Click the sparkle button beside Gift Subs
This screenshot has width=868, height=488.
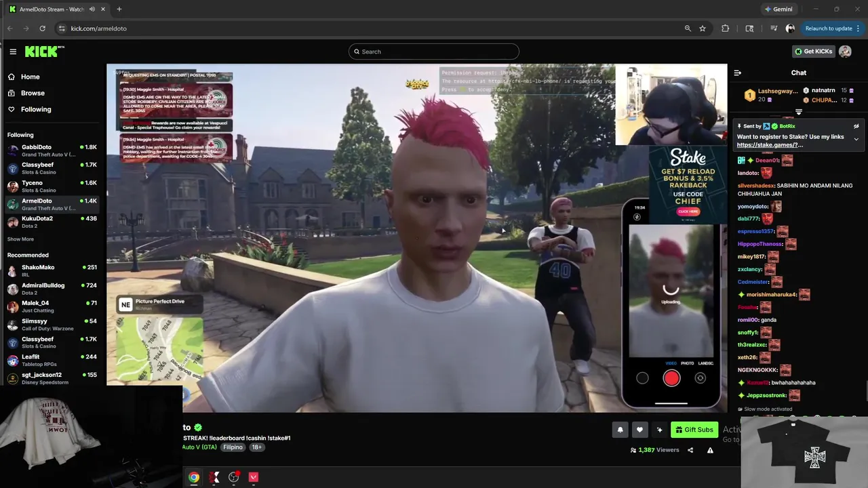(x=659, y=430)
